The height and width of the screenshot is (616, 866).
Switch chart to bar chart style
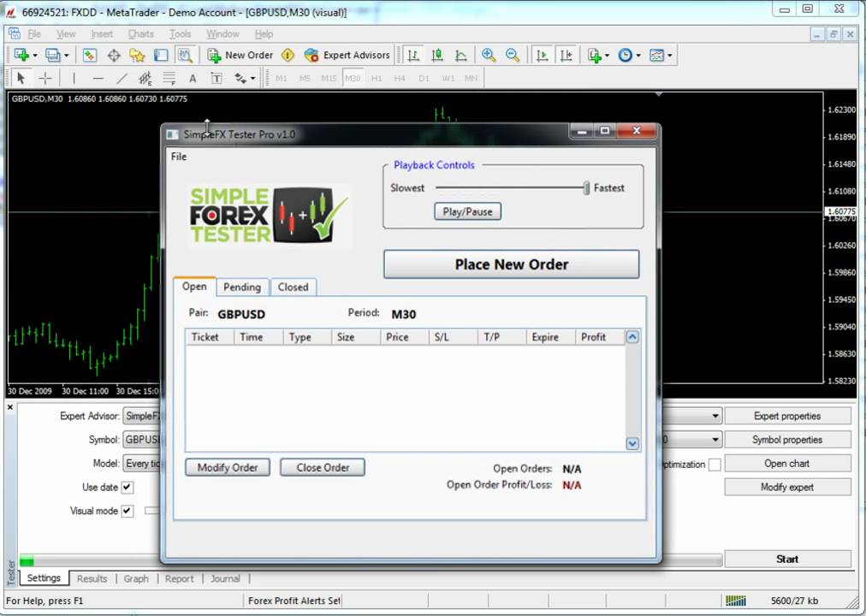click(413, 56)
